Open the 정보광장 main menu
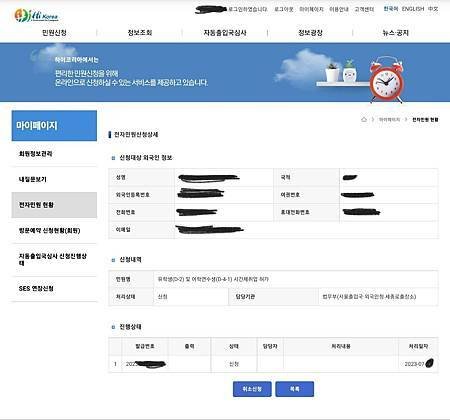The width and height of the screenshot is (450, 420). [x=310, y=33]
